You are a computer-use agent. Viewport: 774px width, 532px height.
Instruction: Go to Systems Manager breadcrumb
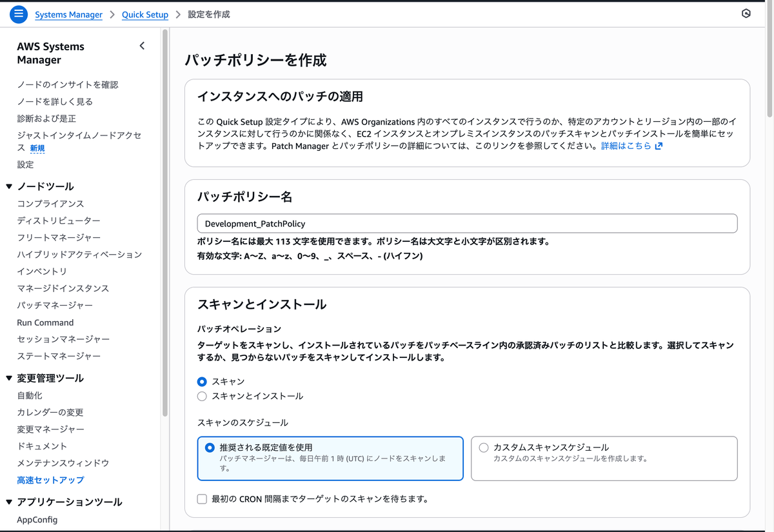[x=68, y=14]
